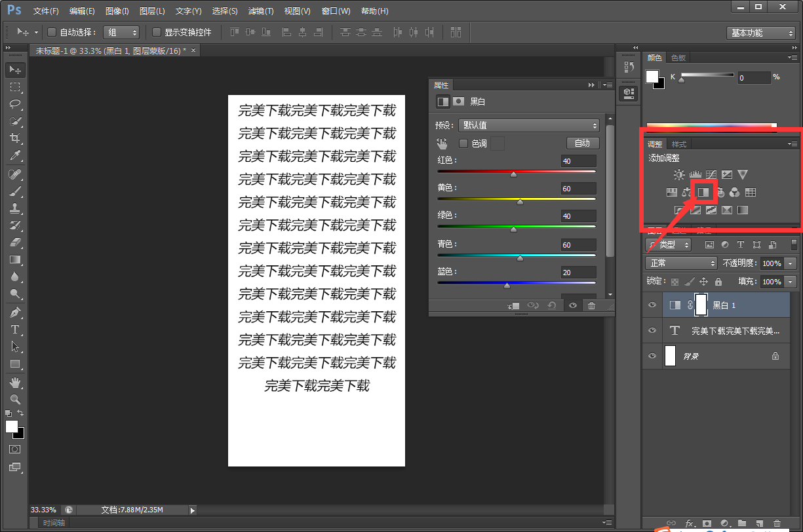803x532 pixels.
Task: Open the 滤镜(T) menu
Action: [x=260, y=11]
